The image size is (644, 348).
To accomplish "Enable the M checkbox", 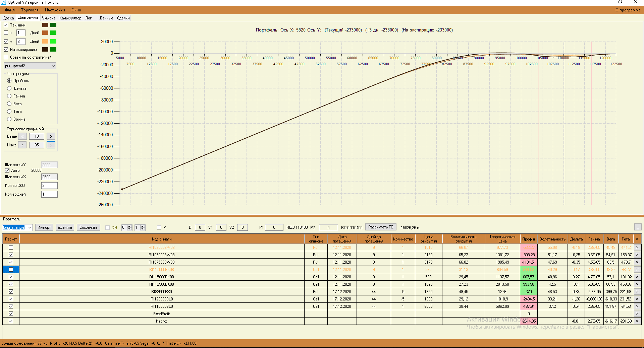I will [159, 227].
